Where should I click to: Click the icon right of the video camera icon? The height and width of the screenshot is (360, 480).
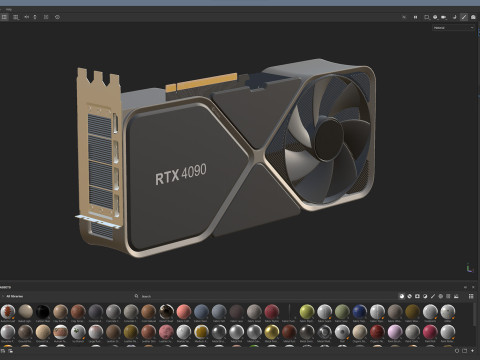[x=454, y=17]
